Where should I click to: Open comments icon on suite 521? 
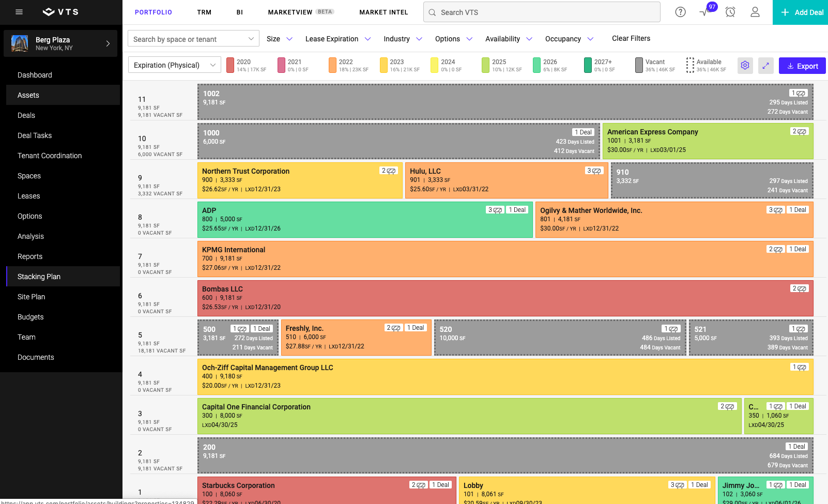(x=799, y=329)
